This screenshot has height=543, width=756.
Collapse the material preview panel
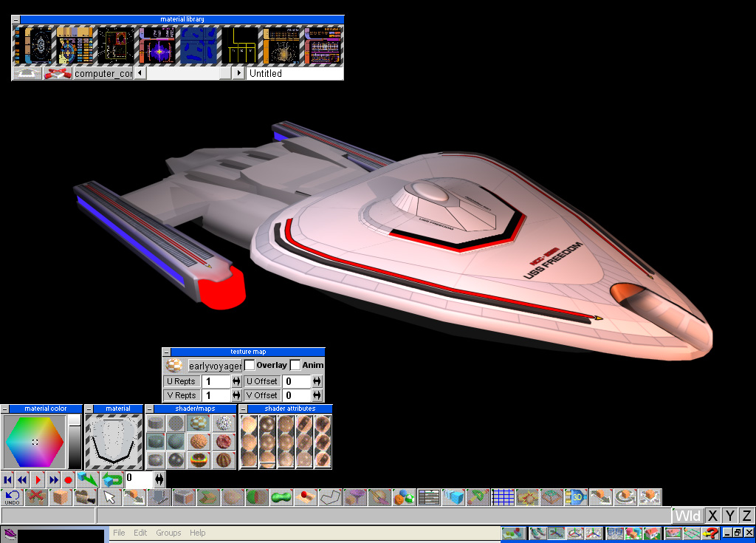[89, 409]
